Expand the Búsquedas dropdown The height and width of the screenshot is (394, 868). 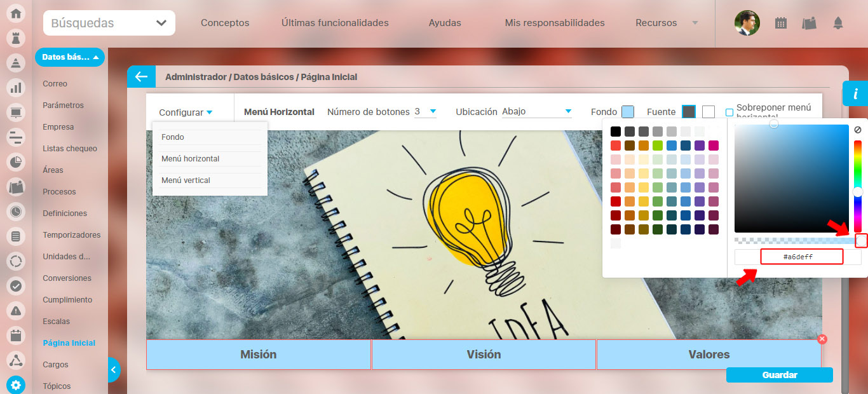[x=109, y=24]
